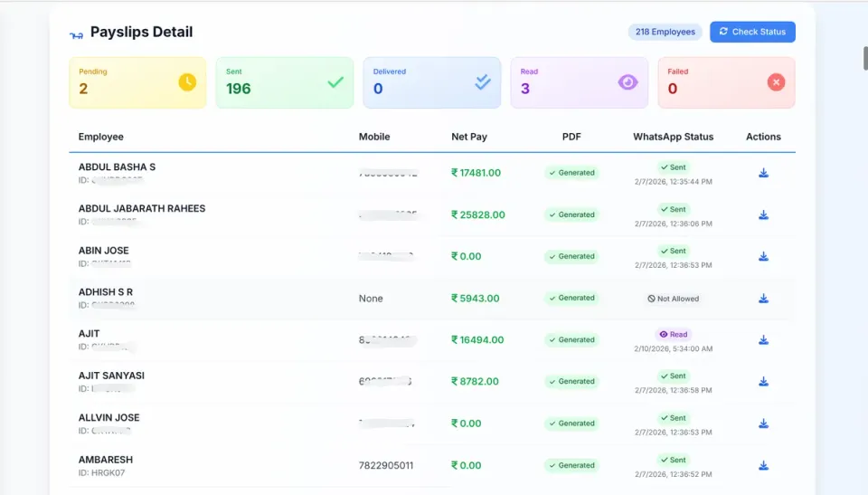Select the ID: HRGK07 text

(x=101, y=472)
